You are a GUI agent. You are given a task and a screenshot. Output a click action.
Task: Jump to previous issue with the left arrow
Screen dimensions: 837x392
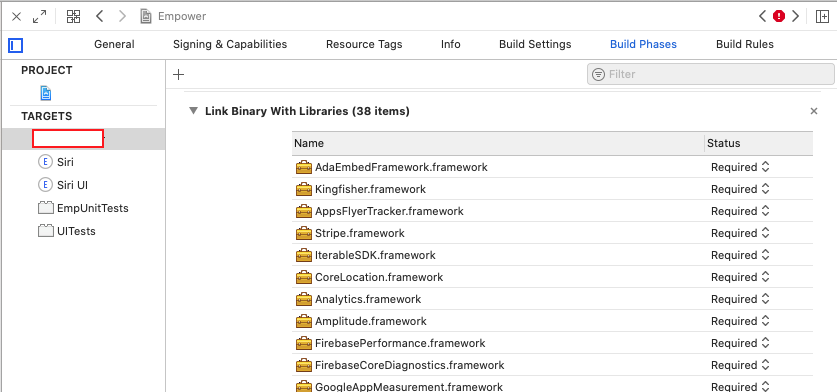(x=762, y=17)
